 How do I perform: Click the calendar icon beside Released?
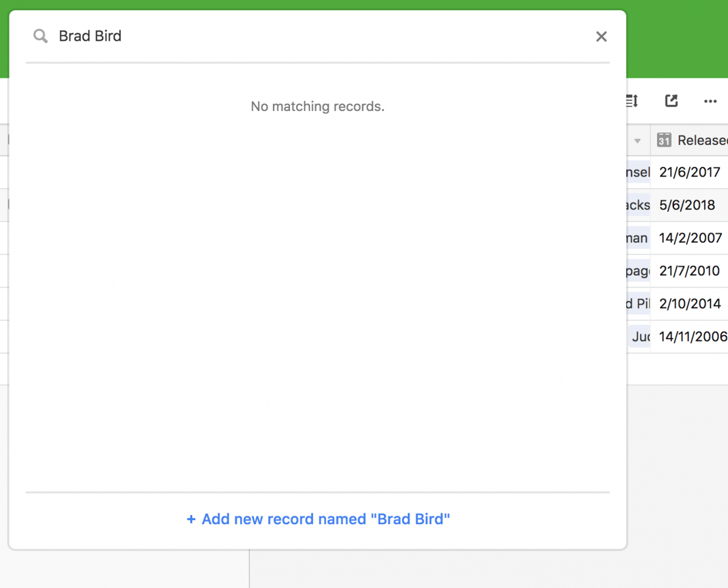(x=664, y=140)
